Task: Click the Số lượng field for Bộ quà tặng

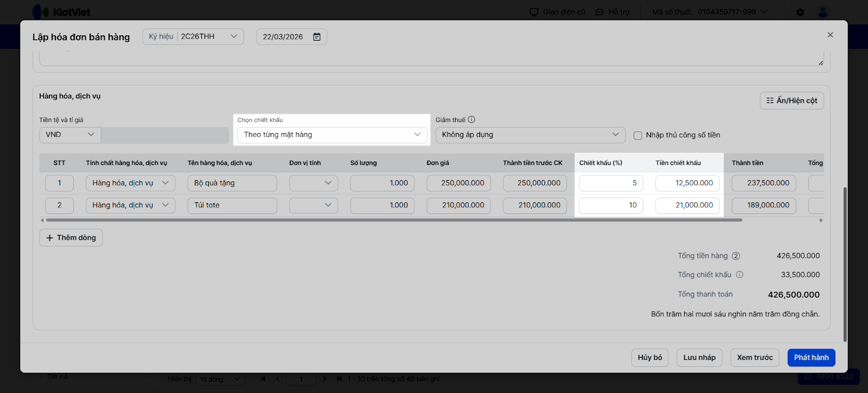Action: (x=382, y=183)
